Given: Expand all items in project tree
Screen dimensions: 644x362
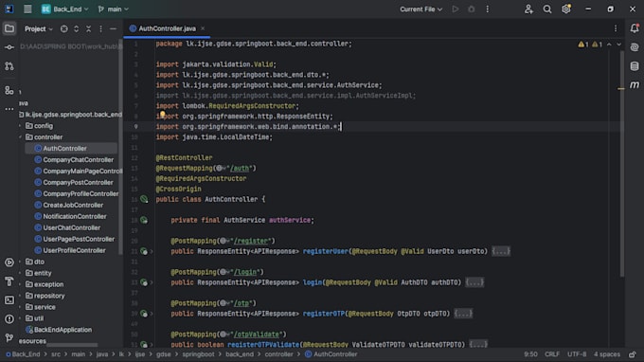Looking at the screenshot, I should point(77,28).
